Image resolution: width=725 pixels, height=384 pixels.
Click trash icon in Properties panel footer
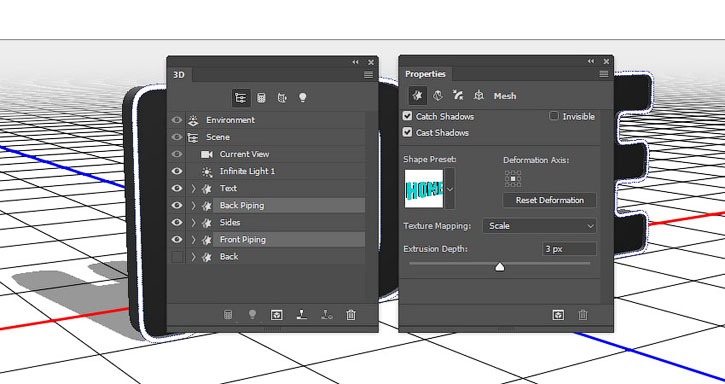583,315
